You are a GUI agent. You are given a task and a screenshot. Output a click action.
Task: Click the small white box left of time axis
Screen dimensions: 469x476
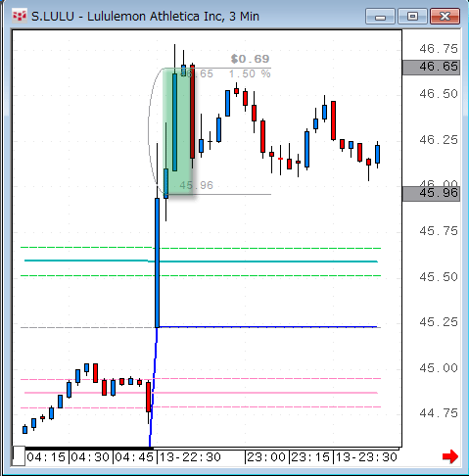tap(19, 455)
